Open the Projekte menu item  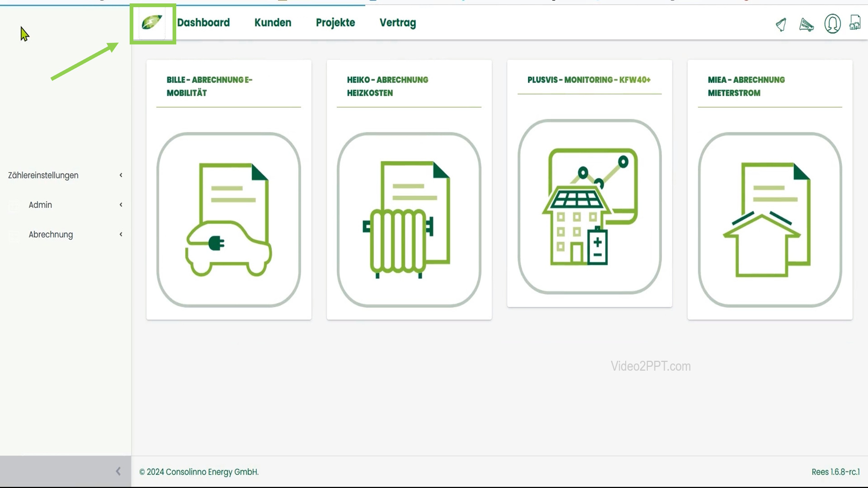click(335, 23)
